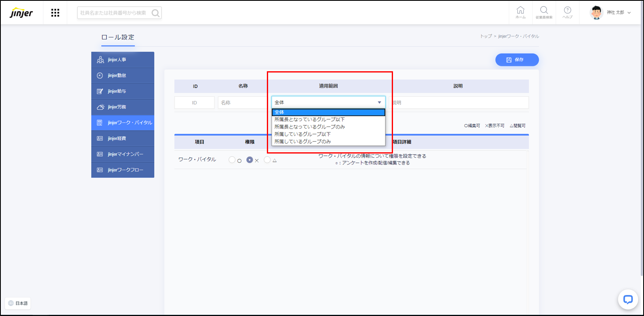Choose 所属長となっているグループ以下 option
Screen dimensions: 644x316
310,120
